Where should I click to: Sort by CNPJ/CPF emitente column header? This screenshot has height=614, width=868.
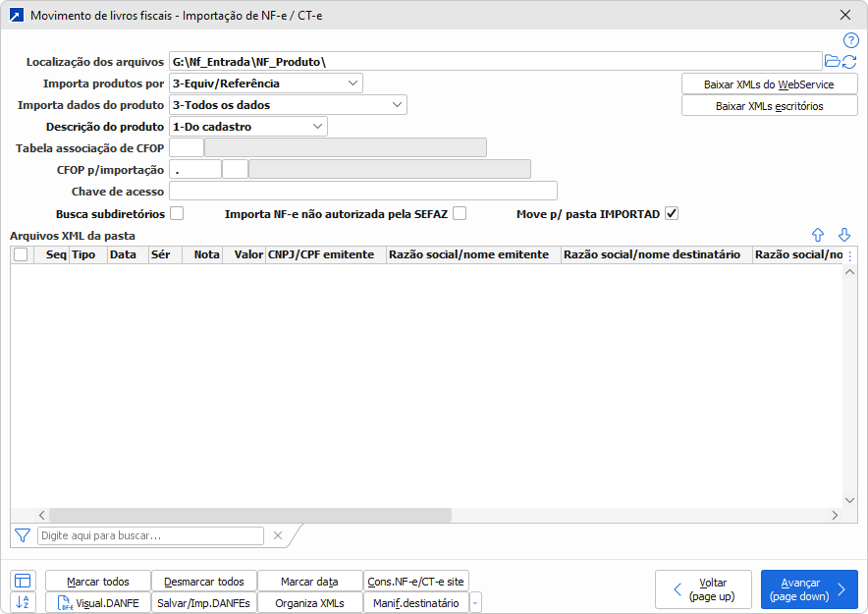pyautogui.click(x=326, y=254)
